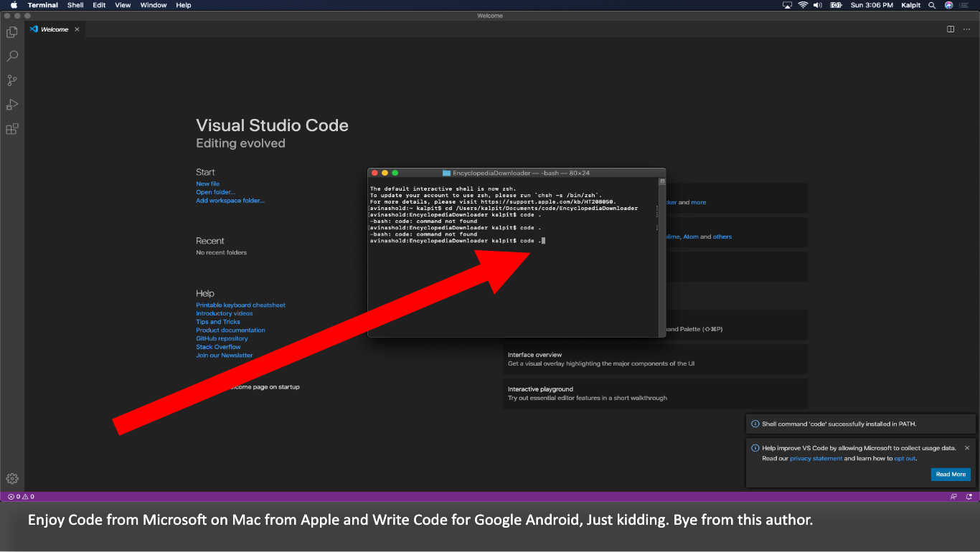Image resolution: width=980 pixels, height=552 pixels.
Task: Click Join our Newsletter link
Action: (225, 356)
